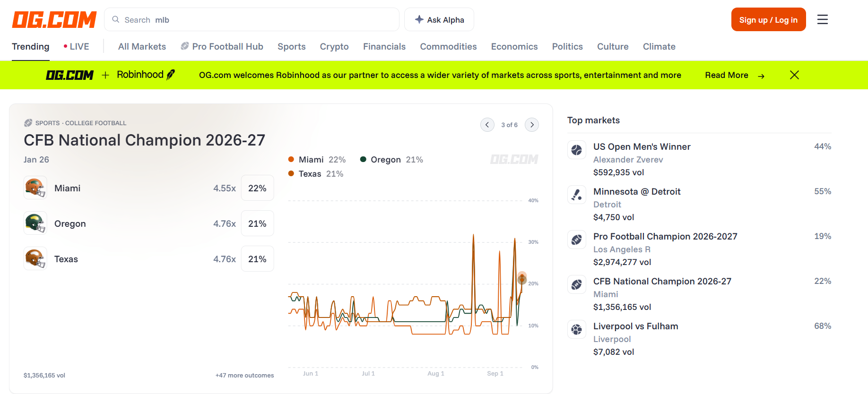
Task: Open All Markets tab
Action: pos(142,46)
